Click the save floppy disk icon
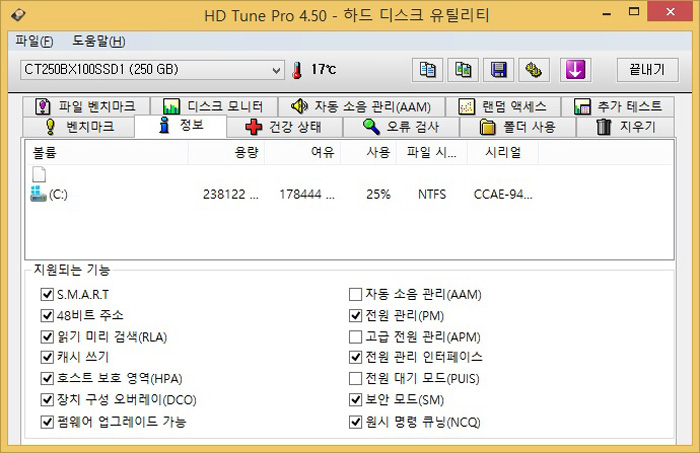Image resolution: width=700 pixels, height=453 pixels. (x=500, y=70)
